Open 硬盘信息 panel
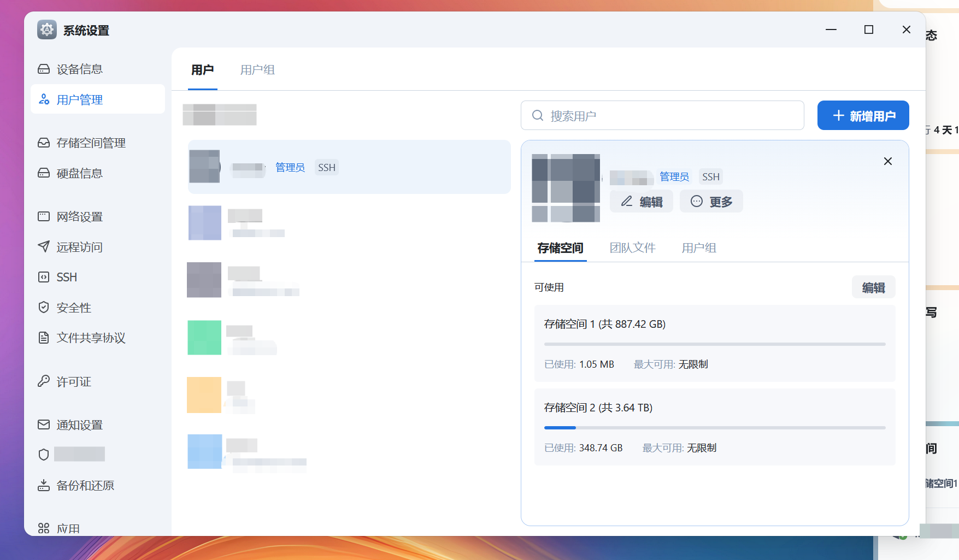This screenshot has height=560, width=959. click(x=80, y=173)
